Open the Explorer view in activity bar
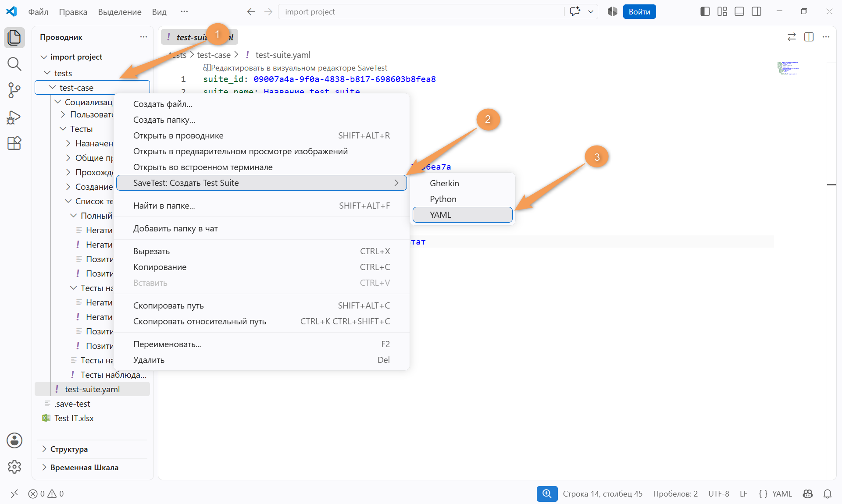 [14, 37]
